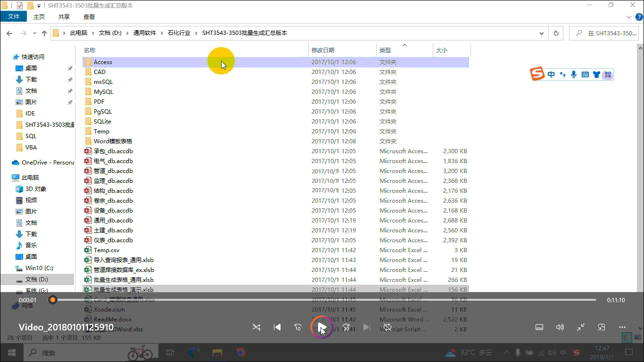Click the Sogou input method S logo
Image resolution: width=644 pixels, height=362 pixels.
click(537, 74)
